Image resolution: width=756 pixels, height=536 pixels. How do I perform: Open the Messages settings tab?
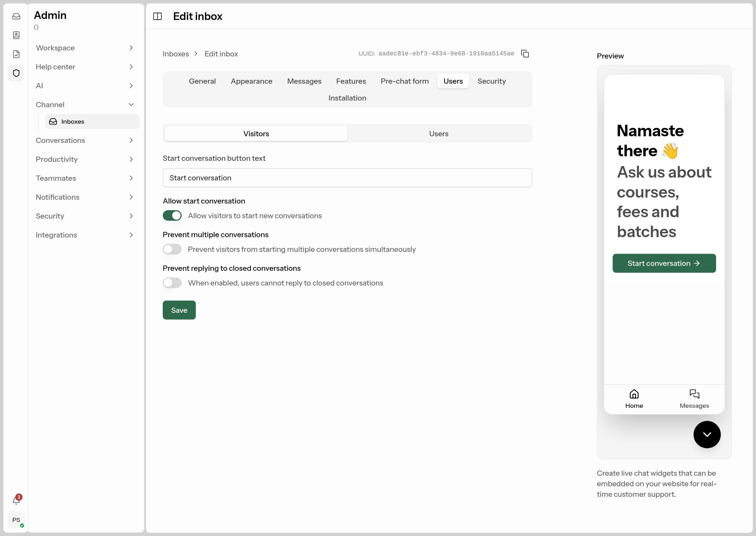pos(304,81)
